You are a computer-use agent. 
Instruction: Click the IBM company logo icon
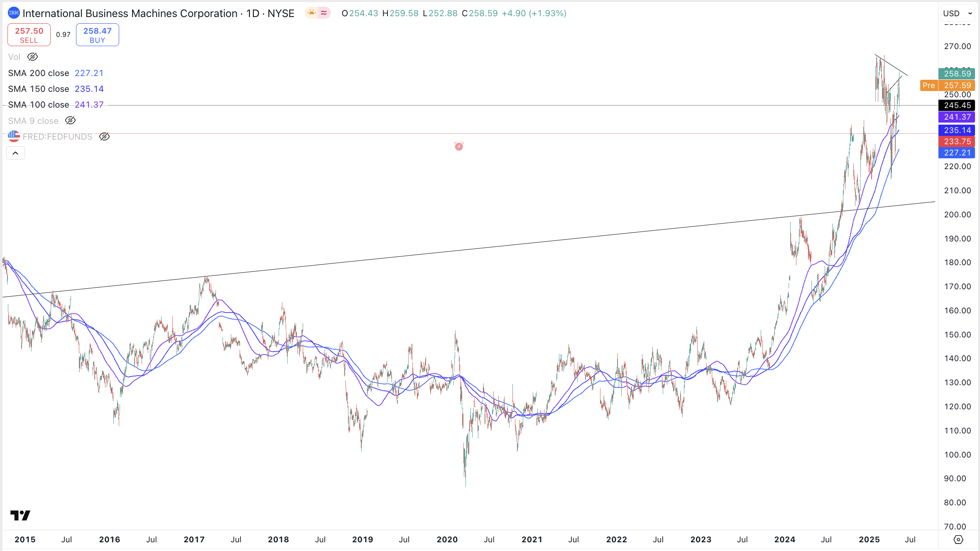14,13
